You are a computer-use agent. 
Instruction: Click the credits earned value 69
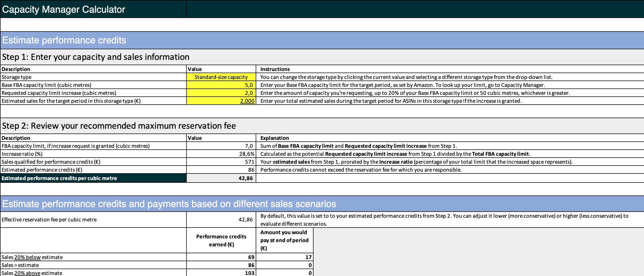coord(221,257)
